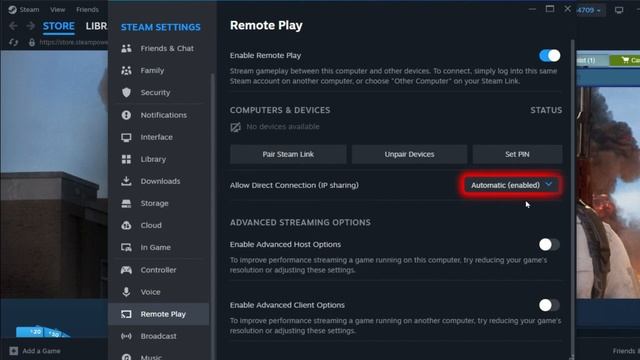This screenshot has height=360, width=640.
Task: Switch to the STORE tab
Action: click(59, 26)
